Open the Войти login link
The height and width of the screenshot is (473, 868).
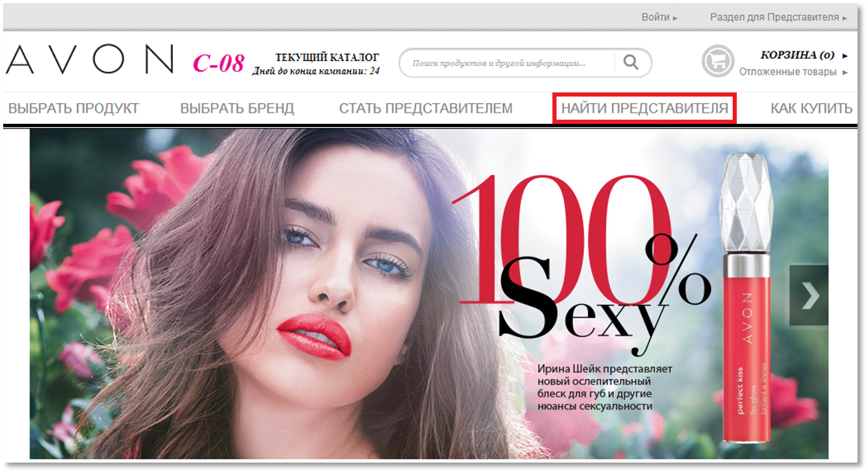point(660,17)
